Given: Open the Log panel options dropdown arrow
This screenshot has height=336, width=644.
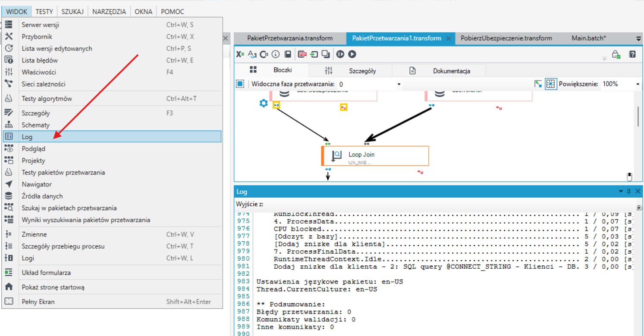Looking at the screenshot, I should coord(621,191).
